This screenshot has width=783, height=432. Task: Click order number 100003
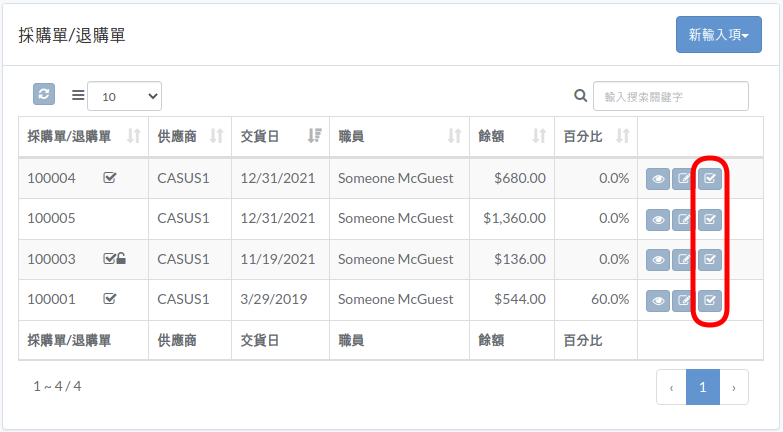pos(51,259)
